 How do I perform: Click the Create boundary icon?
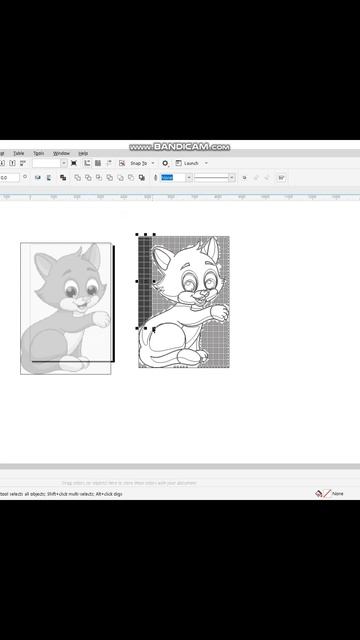pos(142,178)
